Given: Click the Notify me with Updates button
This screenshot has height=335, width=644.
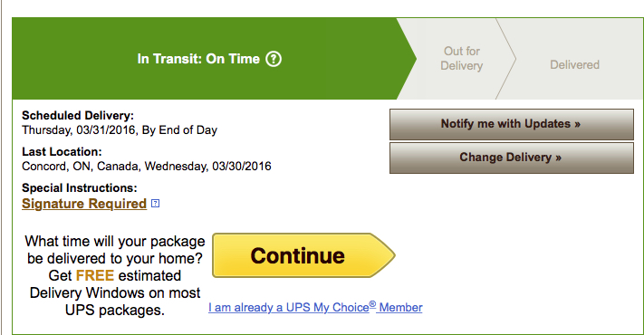Looking at the screenshot, I should point(512,124).
